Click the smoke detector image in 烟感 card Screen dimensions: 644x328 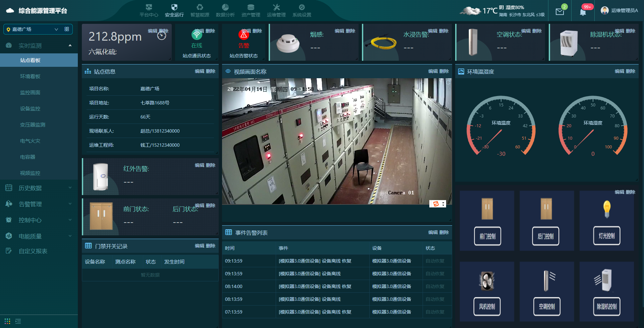point(288,44)
